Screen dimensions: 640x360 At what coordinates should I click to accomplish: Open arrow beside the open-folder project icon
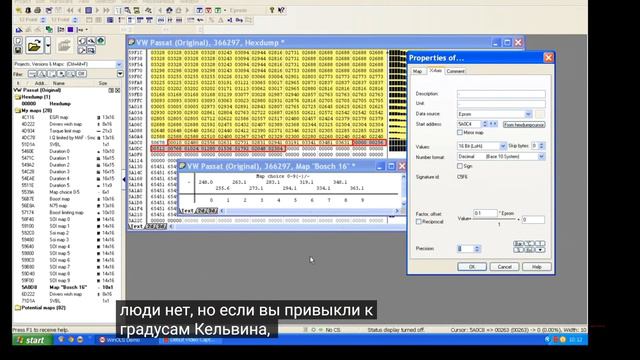coord(47,45)
